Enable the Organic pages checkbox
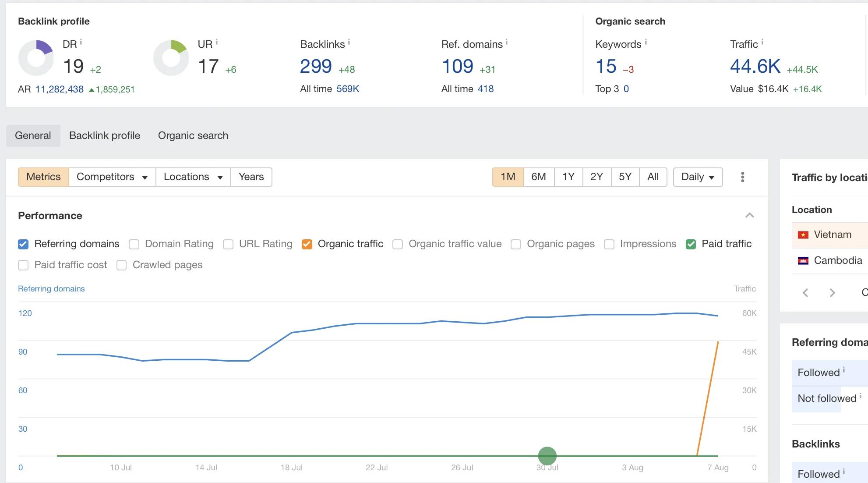This screenshot has width=868, height=483. [516, 244]
